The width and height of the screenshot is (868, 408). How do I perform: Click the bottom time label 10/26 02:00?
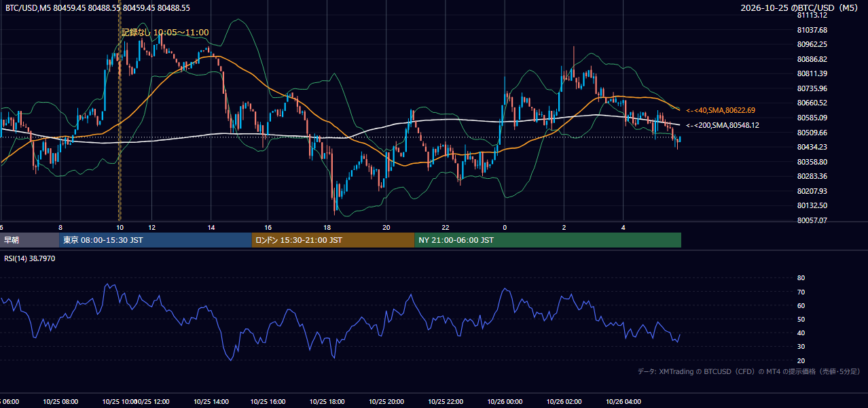pyautogui.click(x=564, y=402)
